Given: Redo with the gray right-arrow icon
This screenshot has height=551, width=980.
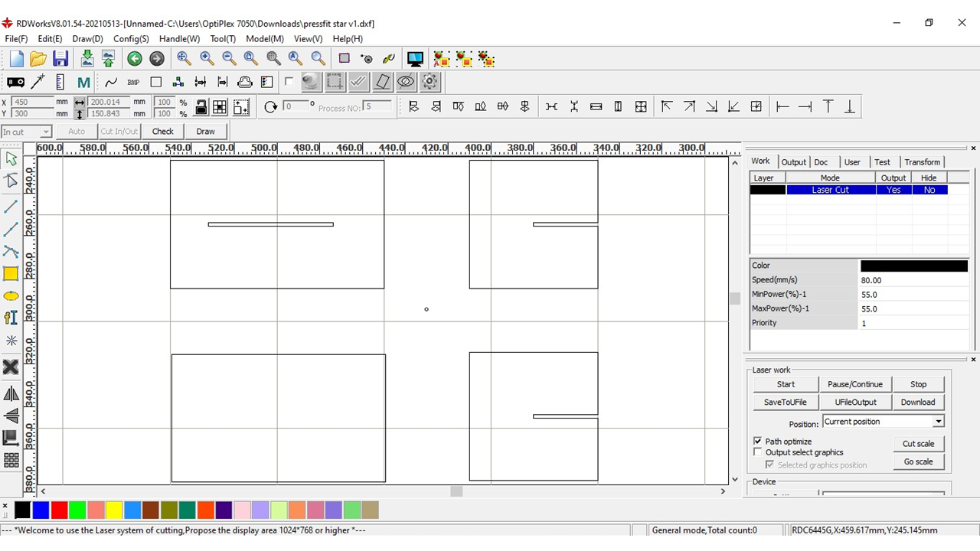Looking at the screenshot, I should (157, 59).
